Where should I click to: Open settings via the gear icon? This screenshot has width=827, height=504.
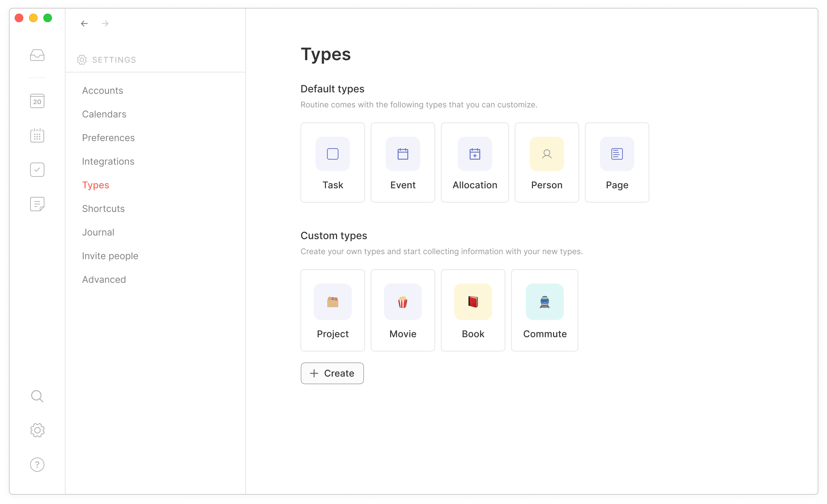(37, 430)
